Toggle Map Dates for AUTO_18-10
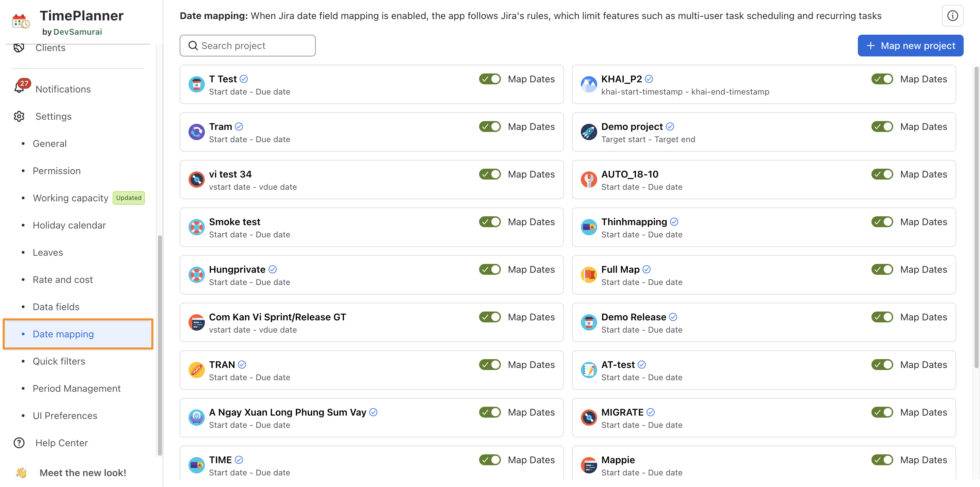This screenshot has width=980, height=487. (882, 174)
